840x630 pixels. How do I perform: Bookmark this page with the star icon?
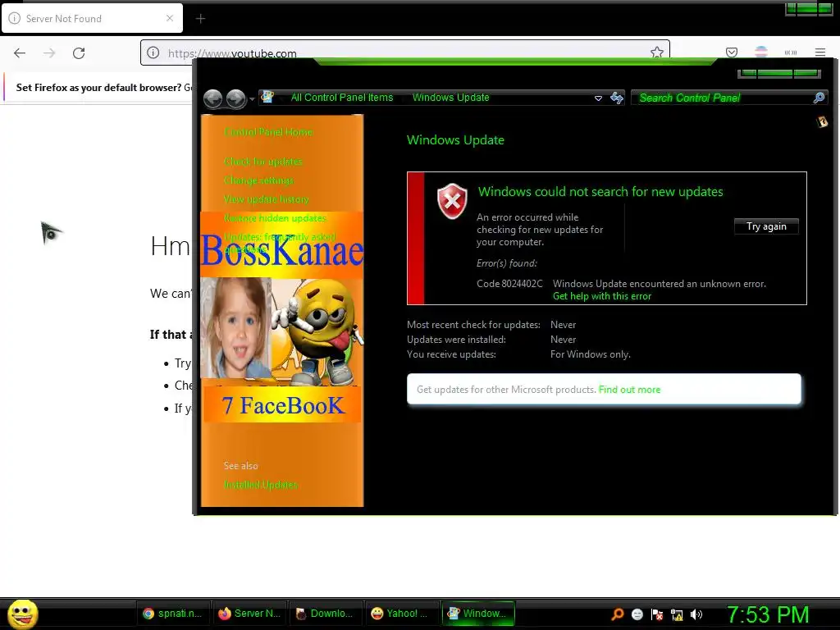coord(657,52)
